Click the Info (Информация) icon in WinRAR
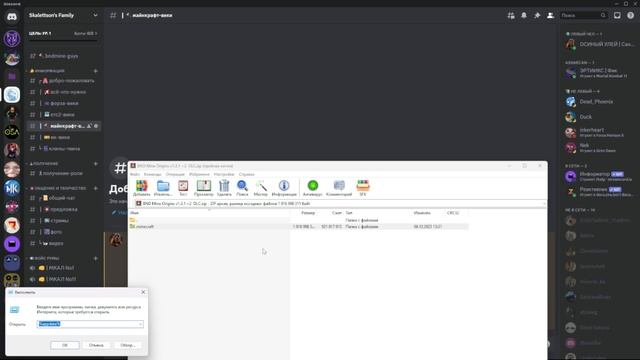 (x=284, y=188)
